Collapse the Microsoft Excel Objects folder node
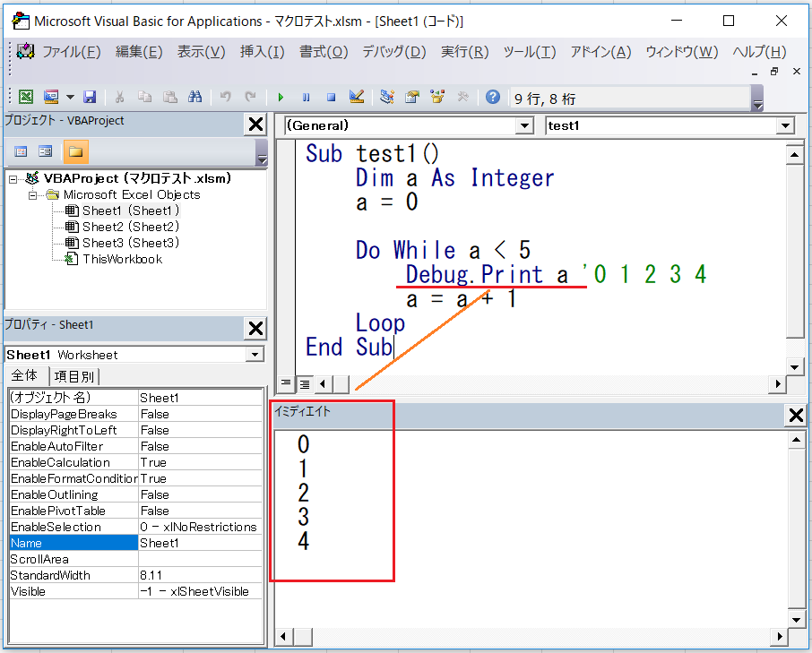 point(34,194)
